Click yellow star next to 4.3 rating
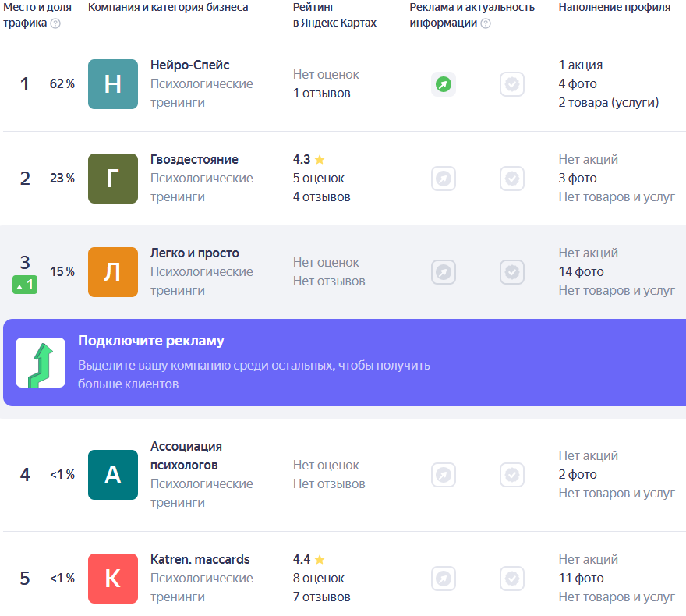The width and height of the screenshot is (686, 616). click(x=320, y=160)
